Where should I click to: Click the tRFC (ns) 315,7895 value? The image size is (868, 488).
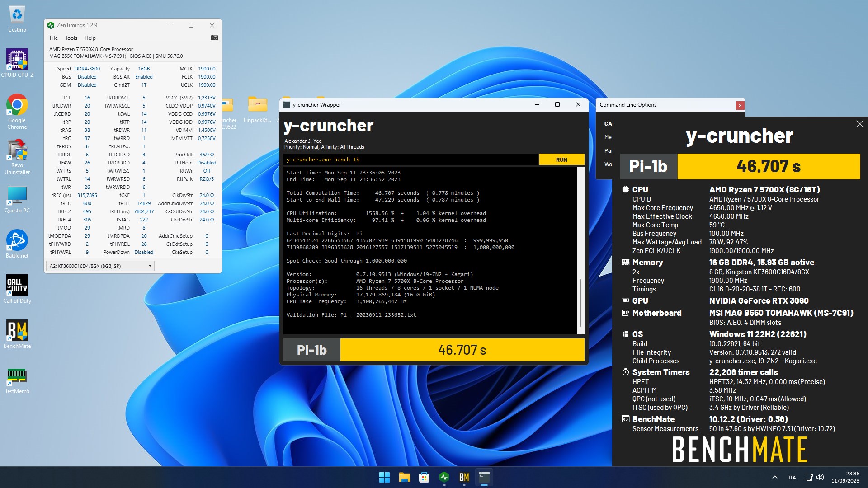tap(87, 195)
